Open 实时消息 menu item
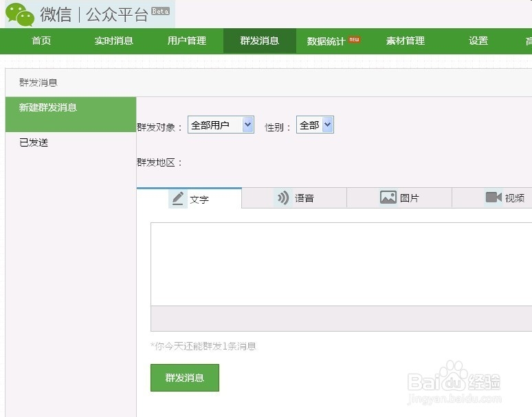Image resolution: width=532 pixels, height=417 pixels. tap(114, 41)
